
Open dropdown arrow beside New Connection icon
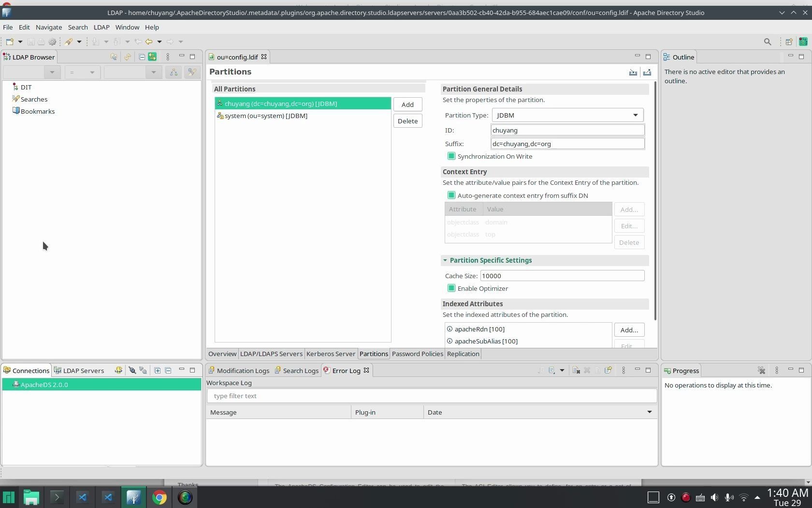click(79, 42)
